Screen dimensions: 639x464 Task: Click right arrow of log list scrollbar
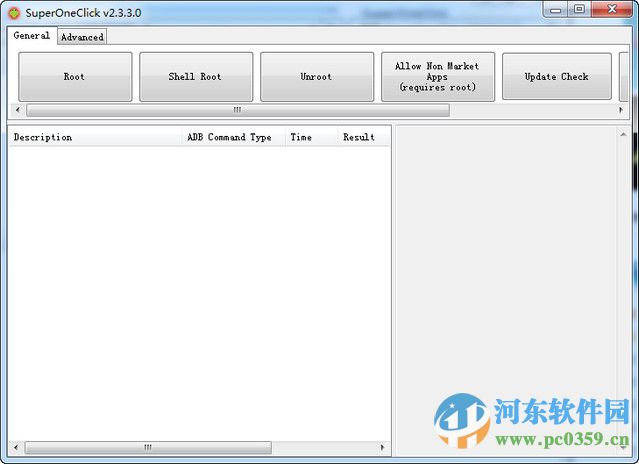click(382, 447)
